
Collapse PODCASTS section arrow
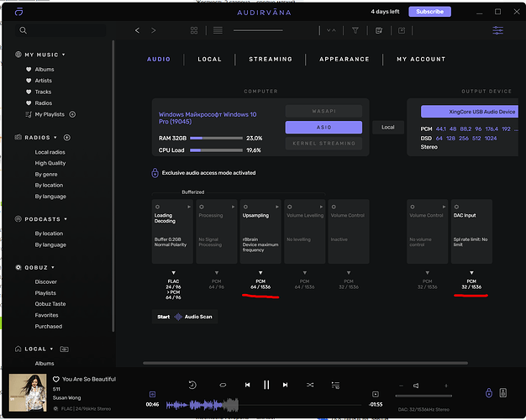pyautogui.click(x=66, y=219)
